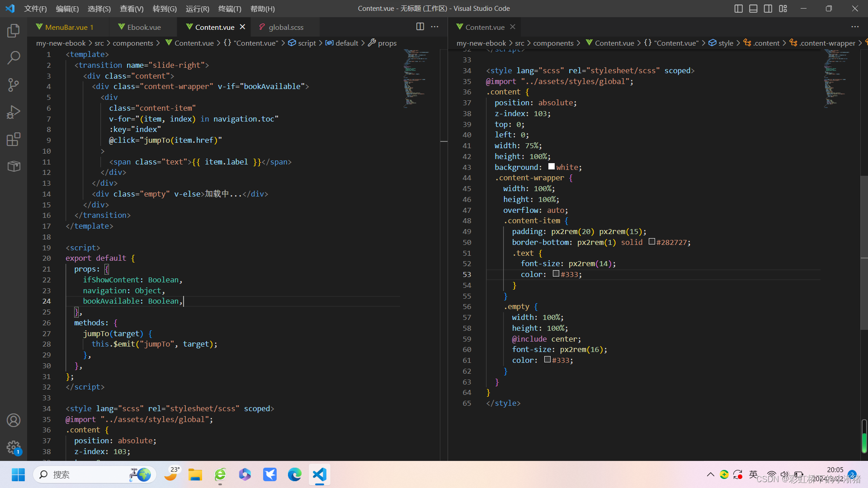Open the Source Control view
The height and width of the screenshot is (488, 868).
tap(14, 85)
